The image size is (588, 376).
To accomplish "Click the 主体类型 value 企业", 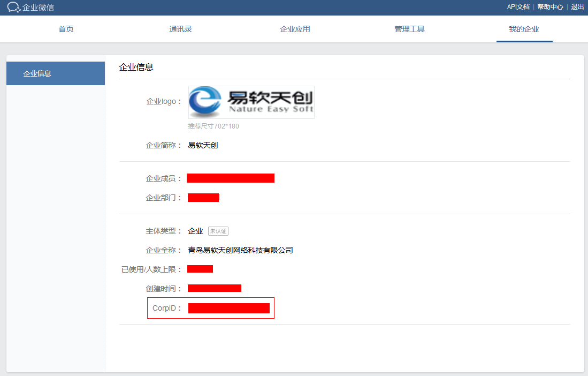I will coord(195,231).
